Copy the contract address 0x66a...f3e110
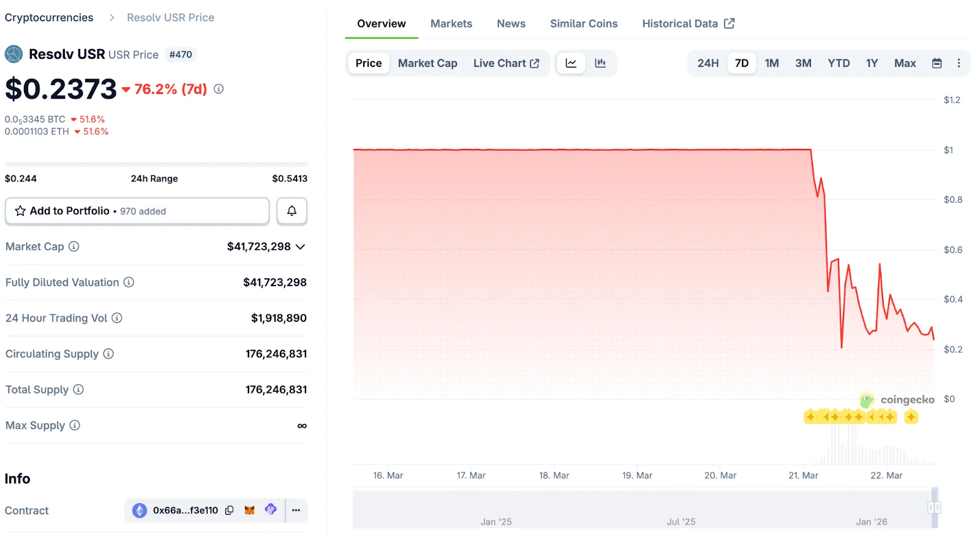This screenshot has height=535, width=980. coord(230,510)
